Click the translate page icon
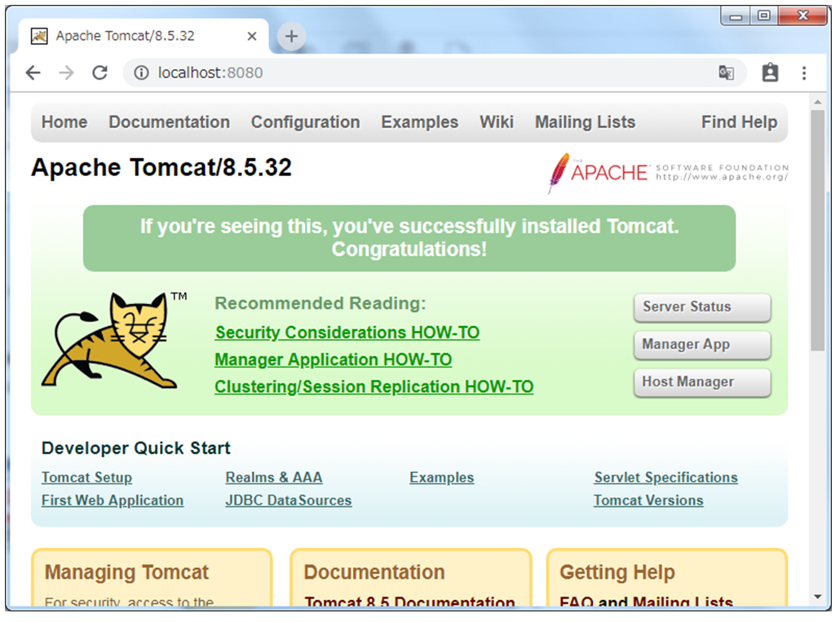This screenshot has height=622, width=840. tap(726, 73)
